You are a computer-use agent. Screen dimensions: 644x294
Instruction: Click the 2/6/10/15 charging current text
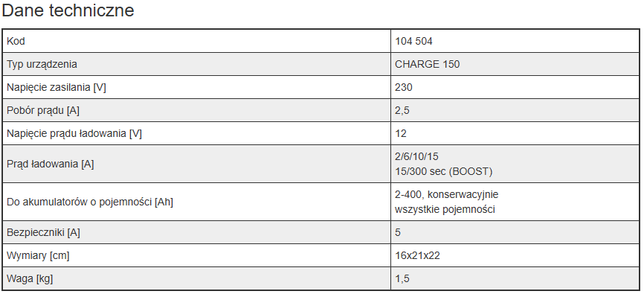pyautogui.click(x=417, y=156)
